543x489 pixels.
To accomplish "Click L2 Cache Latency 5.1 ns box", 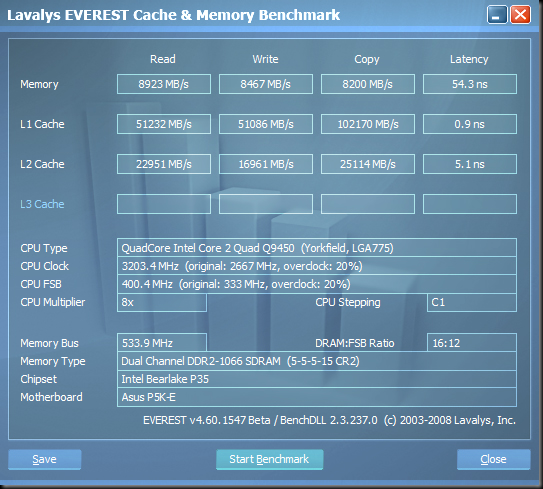I will (x=470, y=164).
